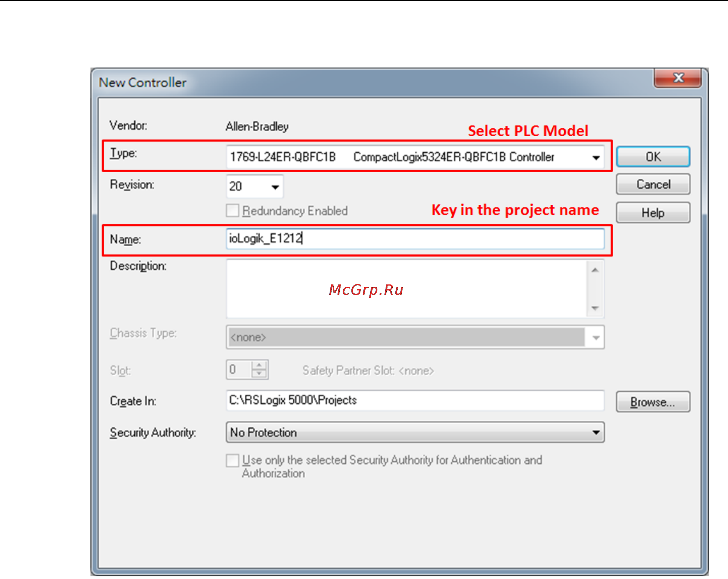Screen dimensions: 728x579
Task: Expand the Revision dropdown arrow
Action: tap(275, 186)
